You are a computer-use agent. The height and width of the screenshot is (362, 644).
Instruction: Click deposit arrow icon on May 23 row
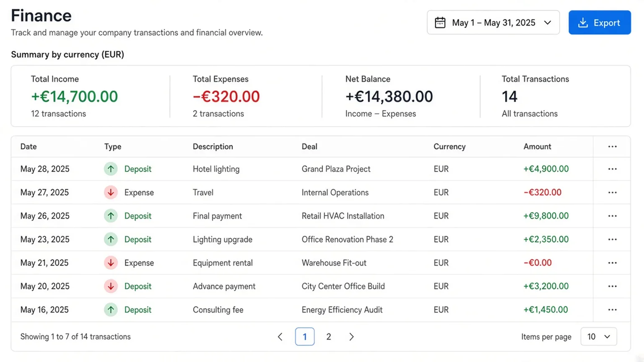click(x=111, y=239)
